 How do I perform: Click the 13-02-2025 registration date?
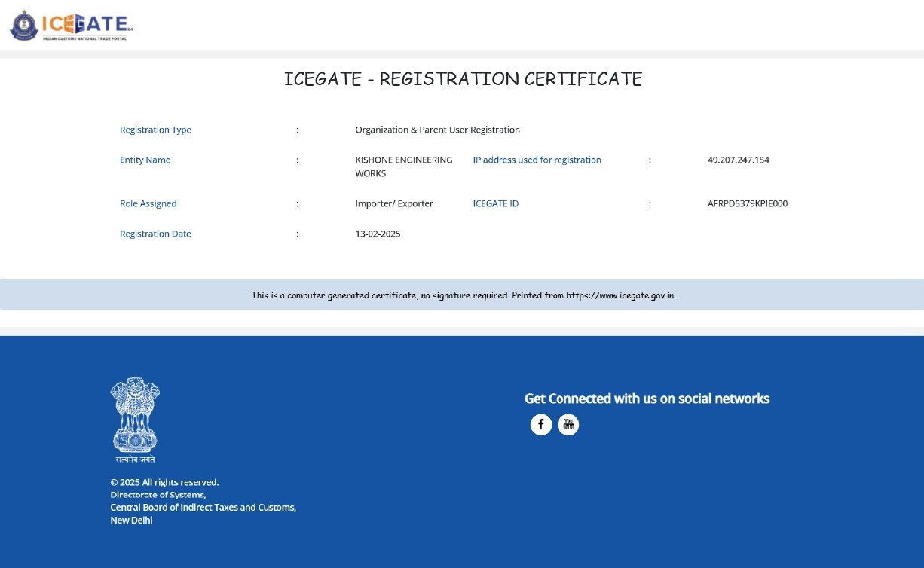coord(378,234)
